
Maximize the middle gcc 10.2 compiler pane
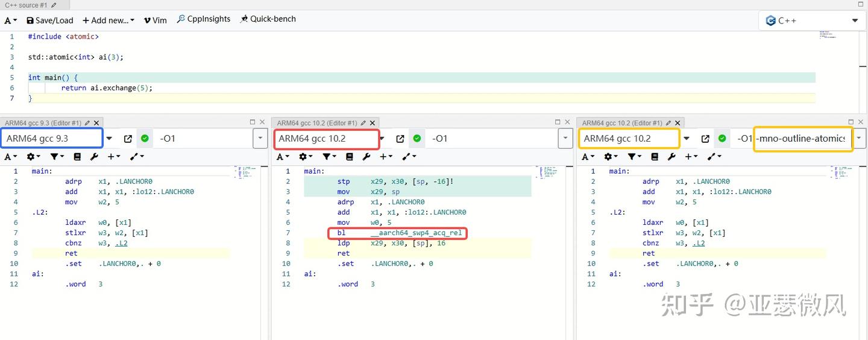point(558,122)
